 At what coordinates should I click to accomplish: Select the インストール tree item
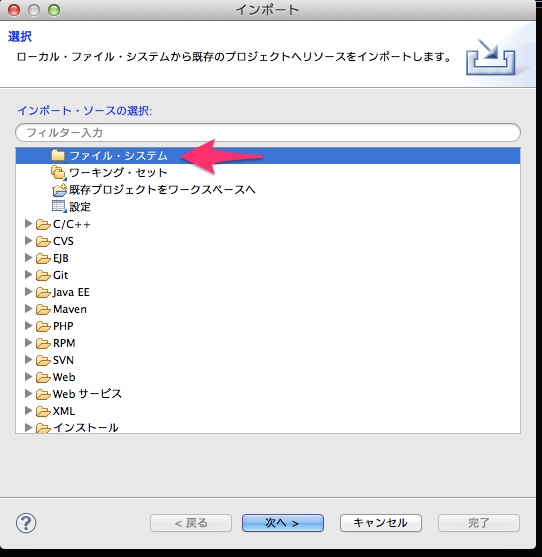(x=86, y=427)
